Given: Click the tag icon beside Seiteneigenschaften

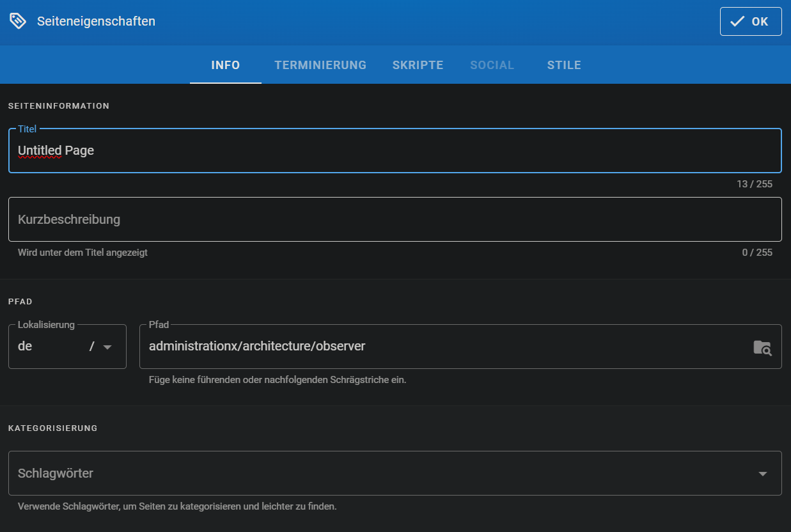Looking at the screenshot, I should [x=18, y=21].
